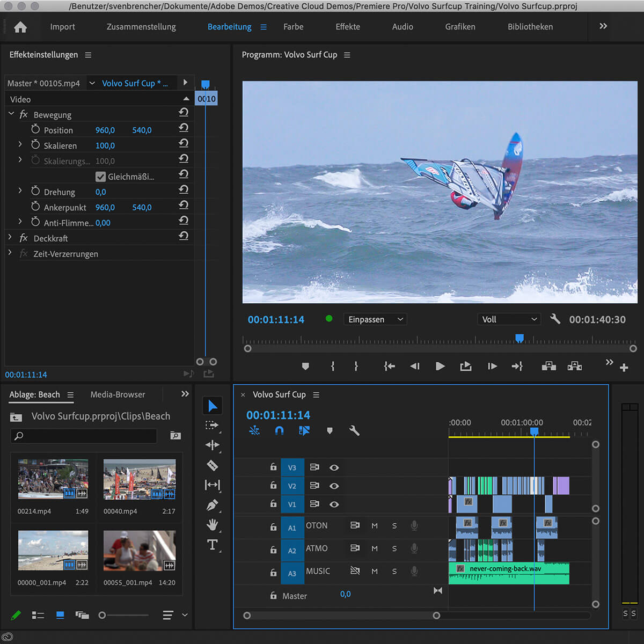Toggle V1 track output eye

[x=334, y=504]
